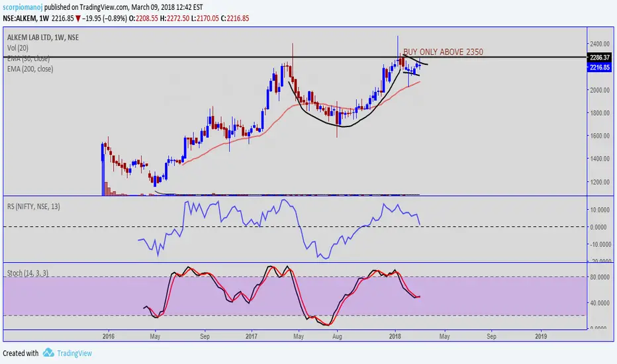
Task: Click the BUY ONLY ABOVE 2350 annotation
Action: point(443,52)
